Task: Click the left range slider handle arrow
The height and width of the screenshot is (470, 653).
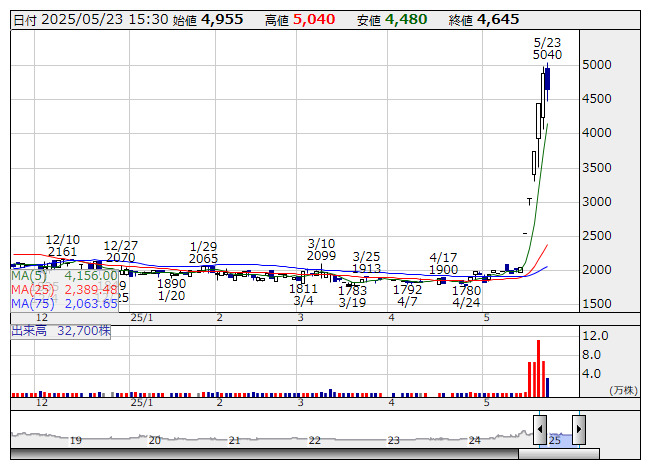Action: click(x=540, y=429)
